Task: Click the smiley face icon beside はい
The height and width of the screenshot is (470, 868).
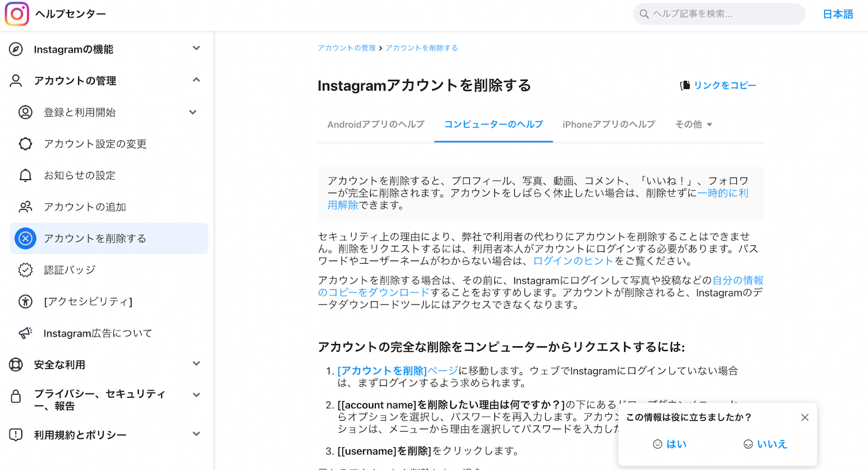Action: (658, 444)
